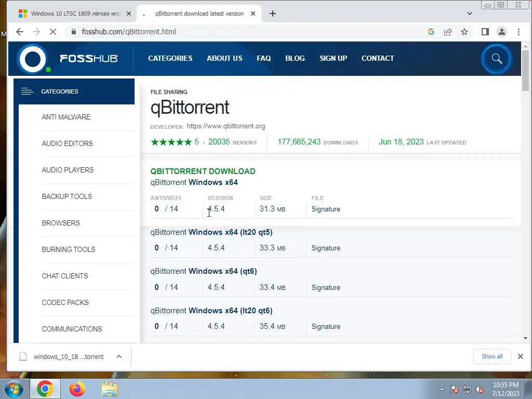Image resolution: width=532 pixels, height=399 pixels.
Task: Select AUDIO EDITORS category
Action: (67, 143)
